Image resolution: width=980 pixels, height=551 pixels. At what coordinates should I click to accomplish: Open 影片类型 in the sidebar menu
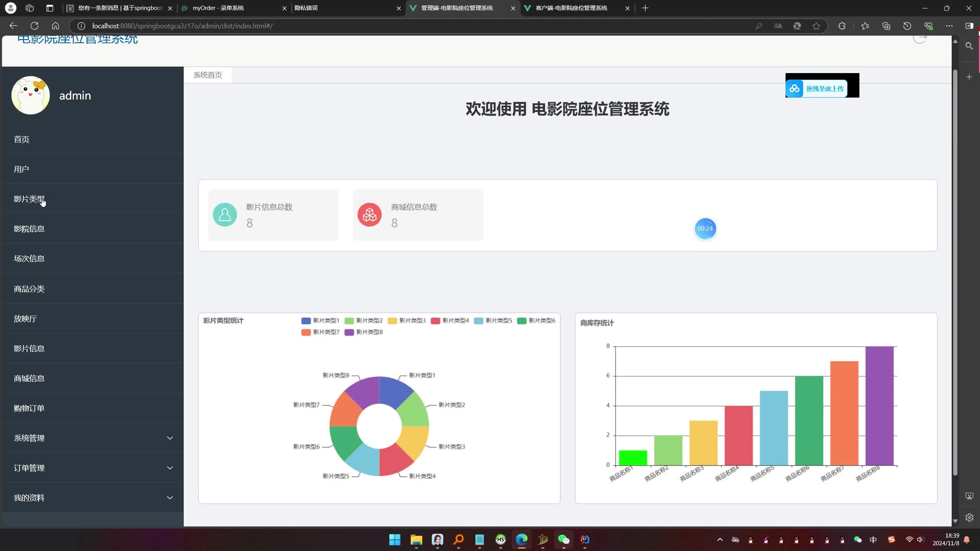click(x=29, y=199)
